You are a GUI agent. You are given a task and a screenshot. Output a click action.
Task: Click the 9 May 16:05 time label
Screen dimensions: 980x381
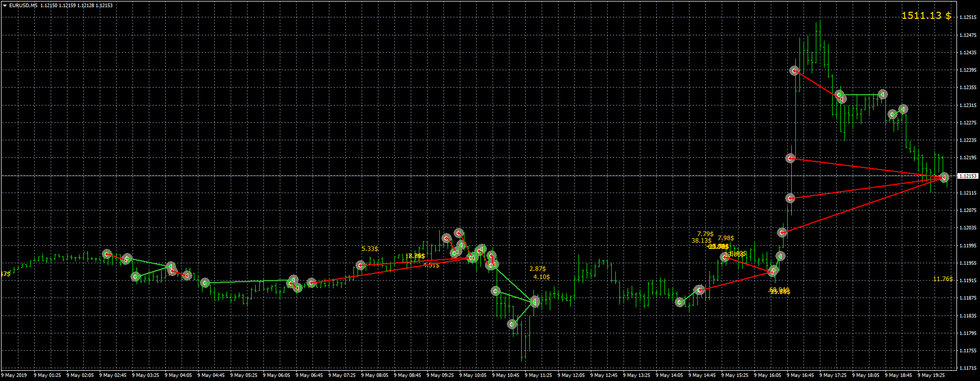tap(767, 375)
